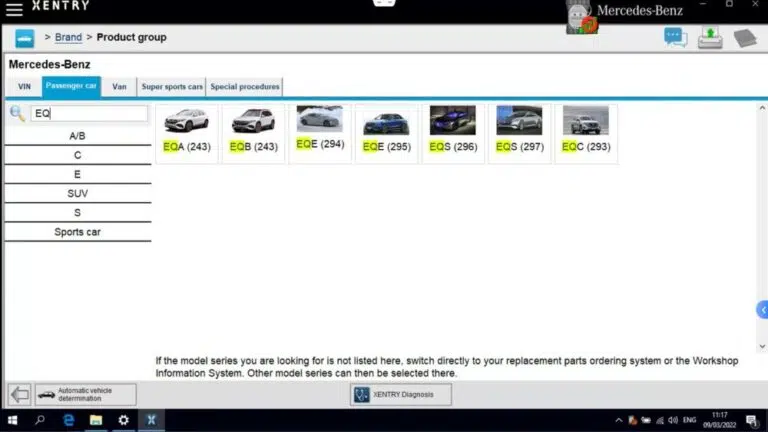The height and width of the screenshot is (432, 768).
Task: Click the back arrow at bottom left
Action: [19, 394]
